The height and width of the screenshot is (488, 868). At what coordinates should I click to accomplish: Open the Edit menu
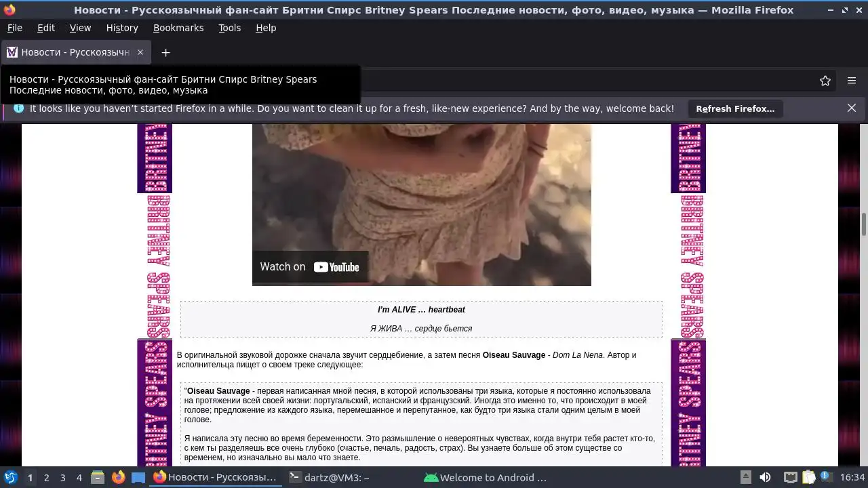pyautogui.click(x=46, y=28)
